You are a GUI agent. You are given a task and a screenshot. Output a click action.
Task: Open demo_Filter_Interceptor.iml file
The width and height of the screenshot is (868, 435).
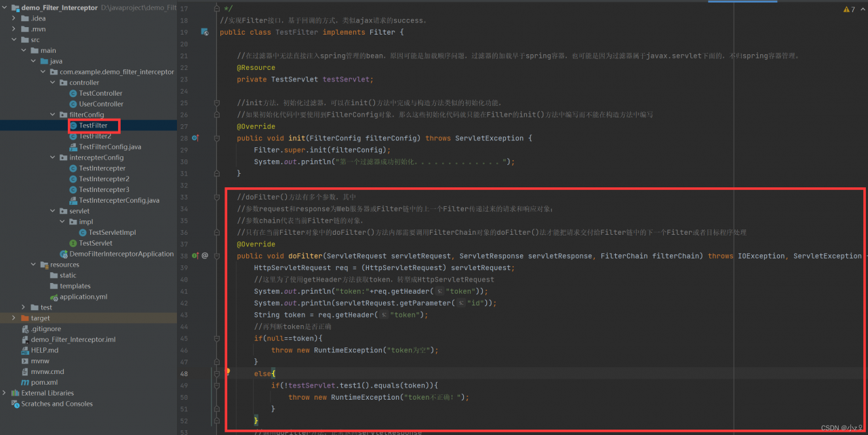click(73, 339)
